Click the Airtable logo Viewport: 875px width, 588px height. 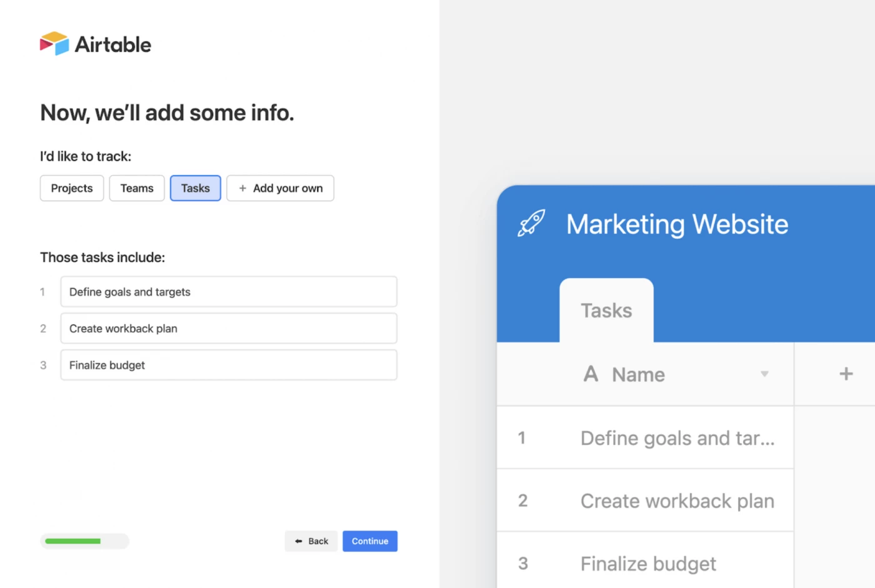[x=96, y=44]
